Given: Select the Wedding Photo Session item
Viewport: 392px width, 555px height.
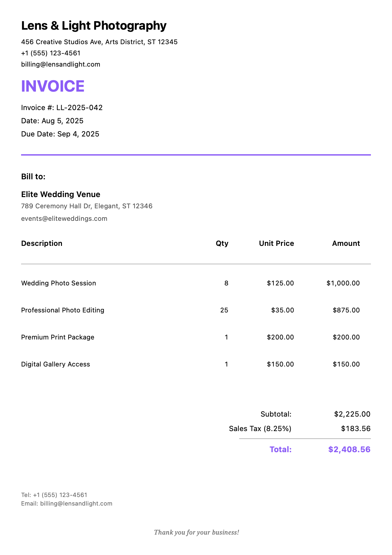Looking at the screenshot, I should (59, 283).
